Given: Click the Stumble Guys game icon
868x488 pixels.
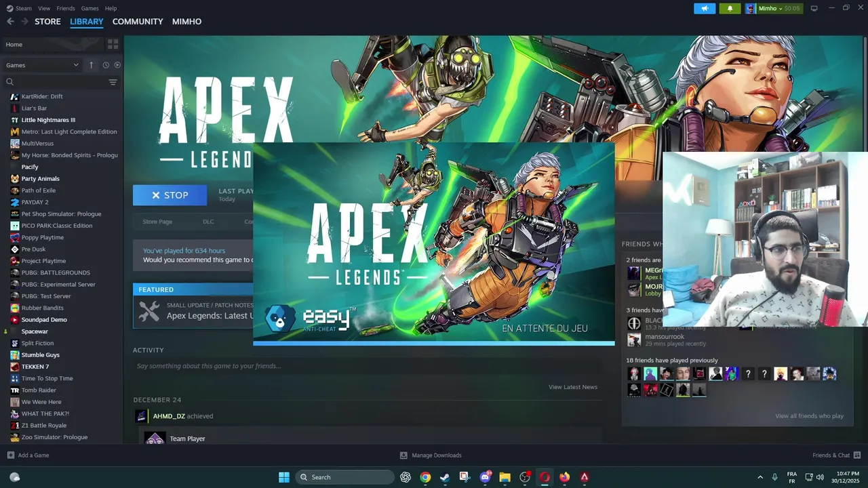Looking at the screenshot, I should click(x=15, y=355).
